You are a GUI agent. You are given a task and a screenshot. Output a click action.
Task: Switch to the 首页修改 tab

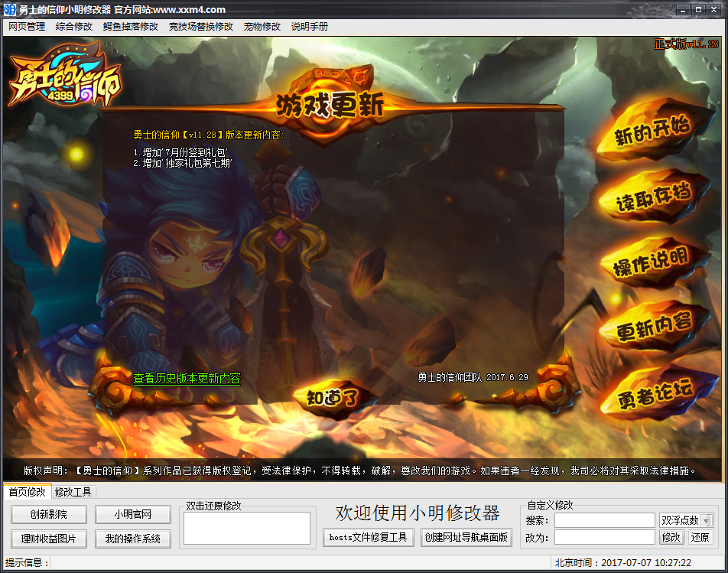27,492
